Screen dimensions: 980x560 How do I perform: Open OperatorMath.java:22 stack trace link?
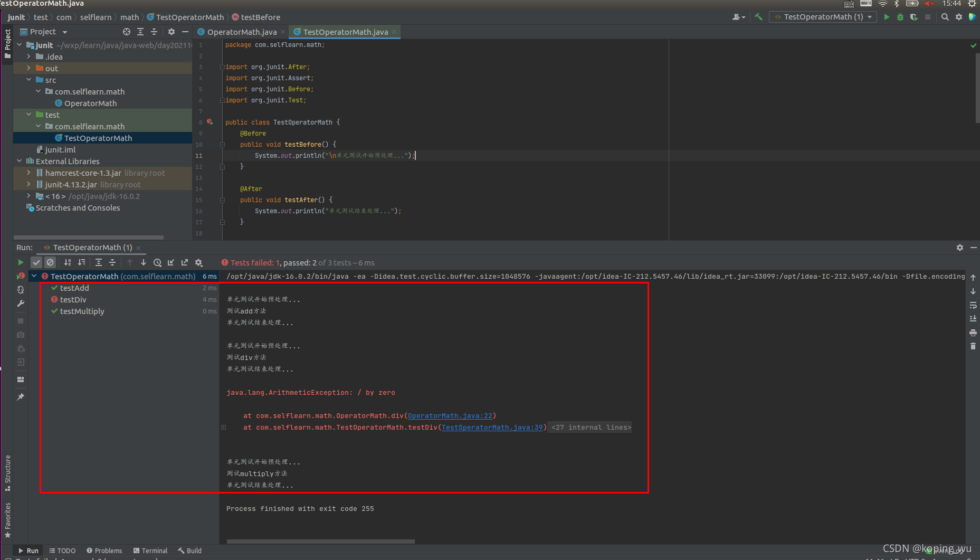(450, 416)
